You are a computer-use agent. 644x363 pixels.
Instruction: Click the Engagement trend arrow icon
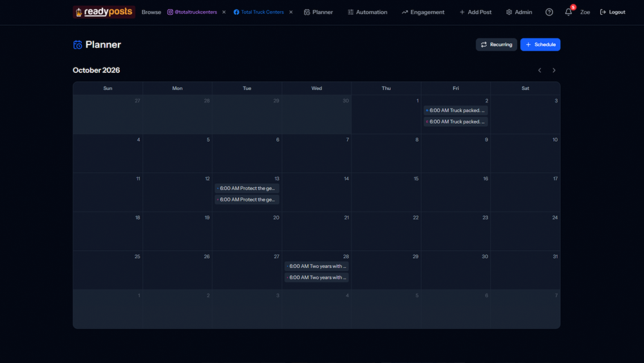coord(404,12)
